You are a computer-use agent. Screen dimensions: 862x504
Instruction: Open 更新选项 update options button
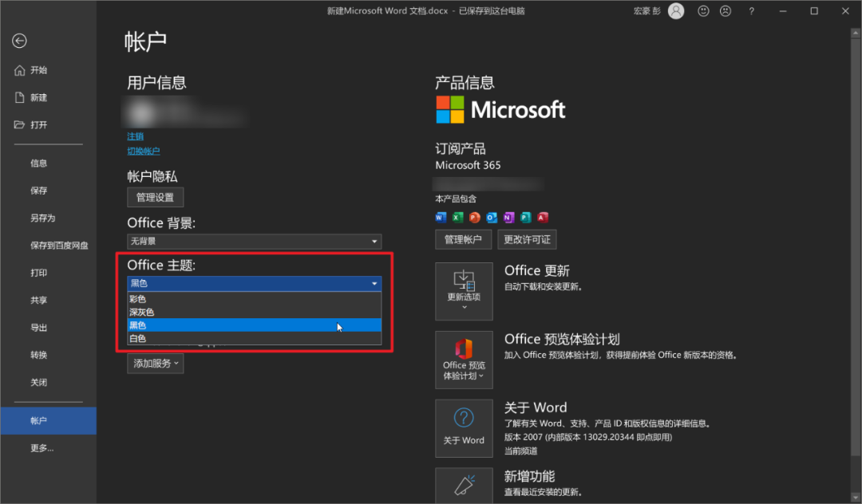464,291
